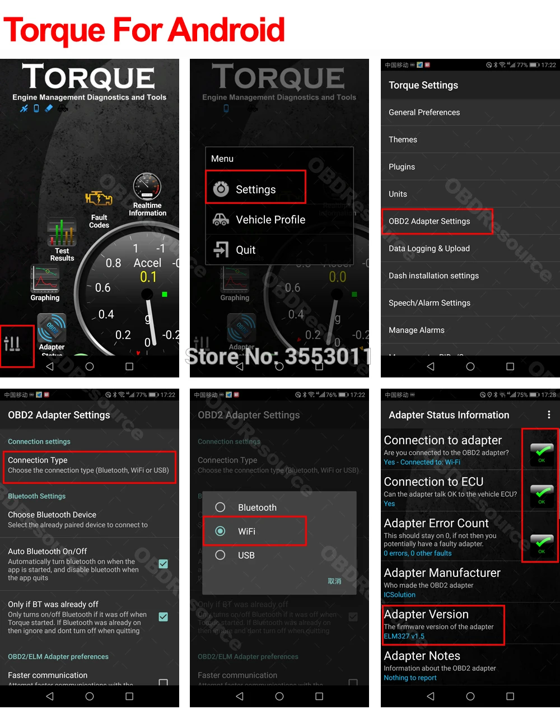This screenshot has height=728, width=560.
Task: Open Plugins in Torque Settings
Action: [470, 166]
